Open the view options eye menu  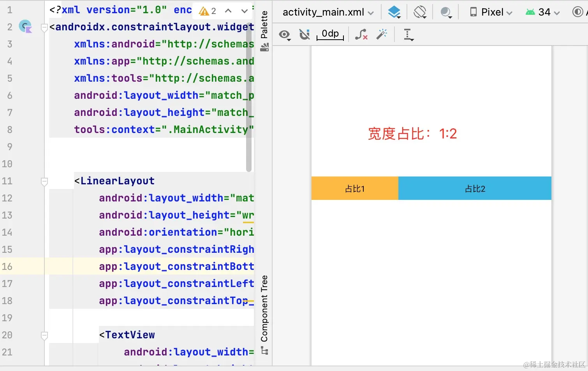coord(285,35)
